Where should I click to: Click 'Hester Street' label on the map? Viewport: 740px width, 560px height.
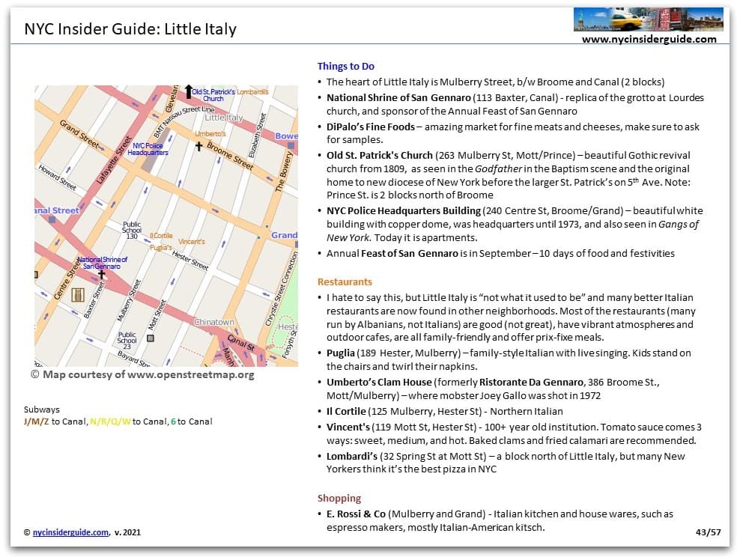point(190,261)
